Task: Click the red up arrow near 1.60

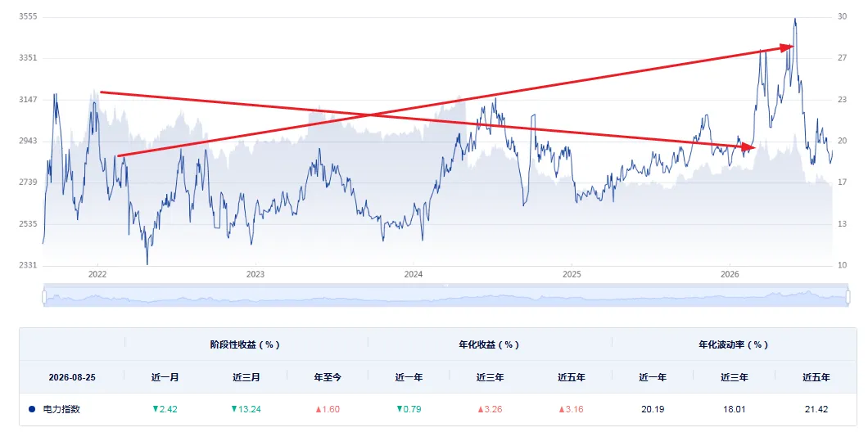Action: [x=319, y=409]
